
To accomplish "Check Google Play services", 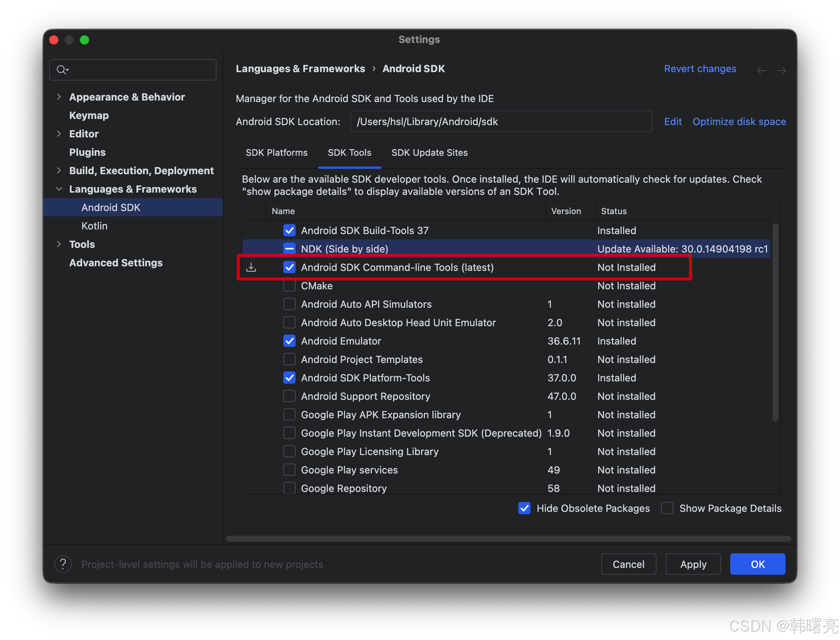I will point(289,470).
